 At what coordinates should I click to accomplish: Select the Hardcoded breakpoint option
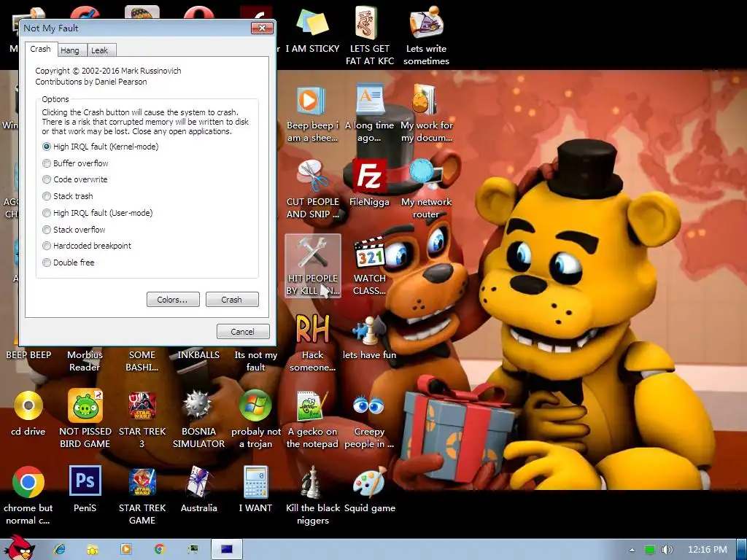pyautogui.click(x=87, y=246)
